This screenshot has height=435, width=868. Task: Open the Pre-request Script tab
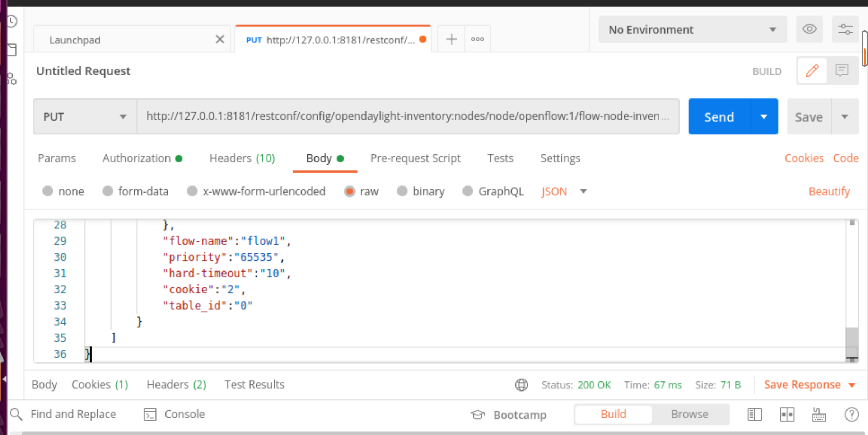point(415,158)
